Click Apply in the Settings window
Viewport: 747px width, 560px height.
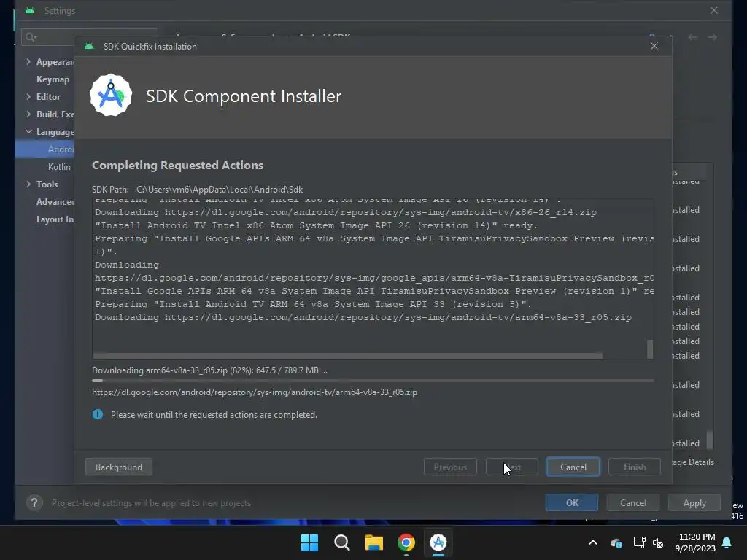pos(694,503)
